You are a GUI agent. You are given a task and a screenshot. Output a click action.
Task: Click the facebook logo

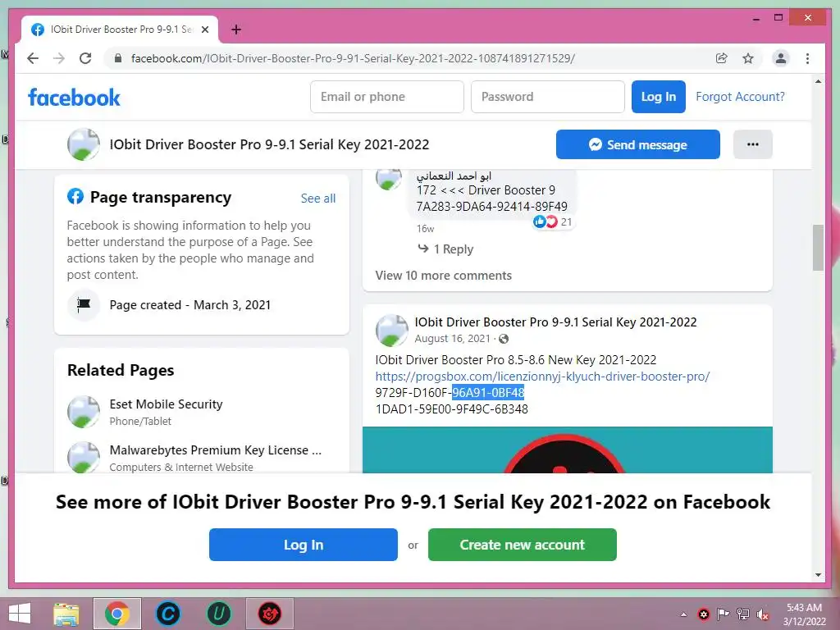74,98
